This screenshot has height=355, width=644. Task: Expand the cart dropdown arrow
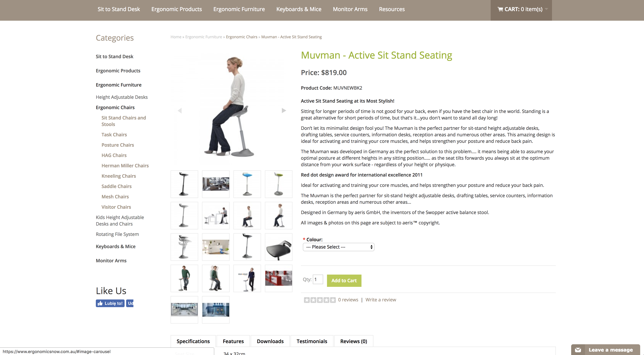(546, 9)
